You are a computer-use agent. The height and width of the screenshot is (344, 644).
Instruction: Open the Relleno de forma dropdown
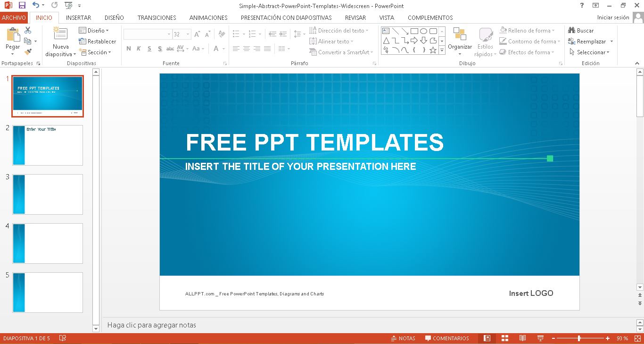[x=528, y=30]
